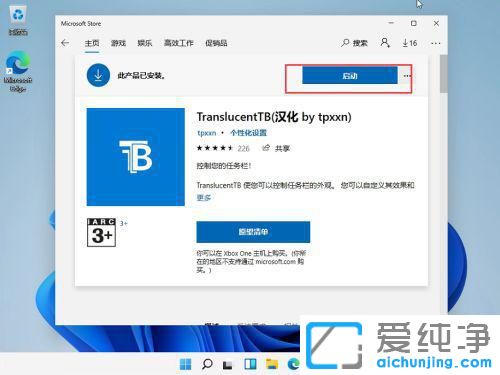Click the blue download circle icon
Image resolution: width=500 pixels, height=375 pixels.
98,75
